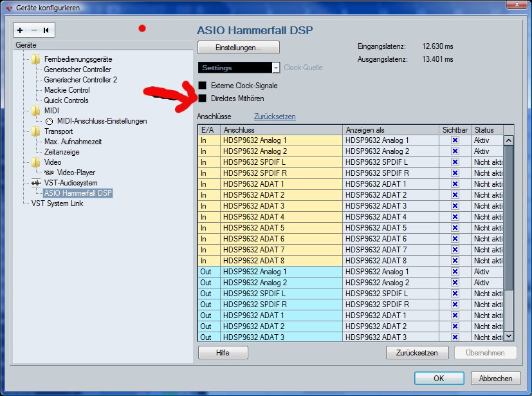Click the Zurücksetzen link above the table

point(275,117)
